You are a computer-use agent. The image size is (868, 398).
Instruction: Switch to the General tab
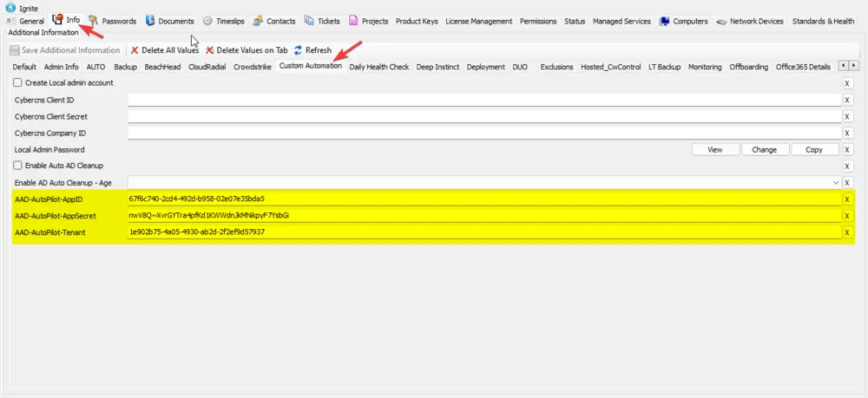coord(25,21)
